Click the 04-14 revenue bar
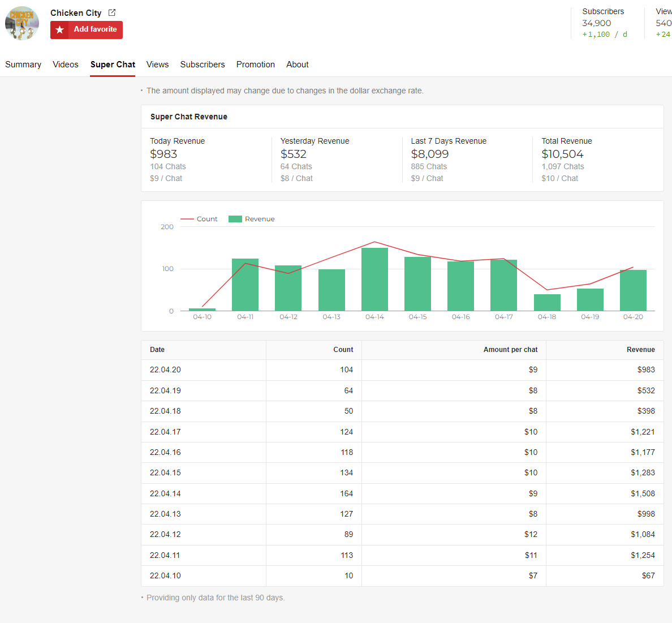This screenshot has height=623, width=672. click(x=374, y=279)
